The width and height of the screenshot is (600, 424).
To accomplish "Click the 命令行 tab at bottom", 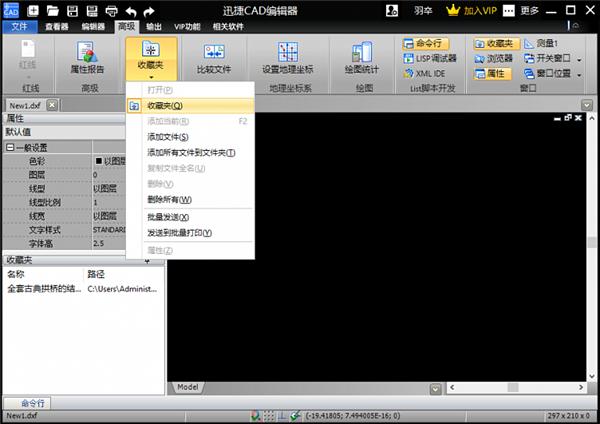I will click(28, 403).
